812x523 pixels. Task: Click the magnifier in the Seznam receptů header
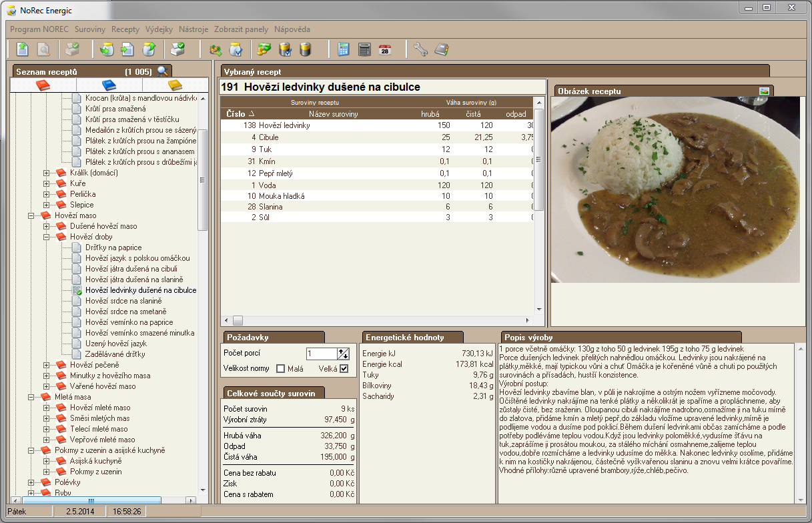point(163,71)
